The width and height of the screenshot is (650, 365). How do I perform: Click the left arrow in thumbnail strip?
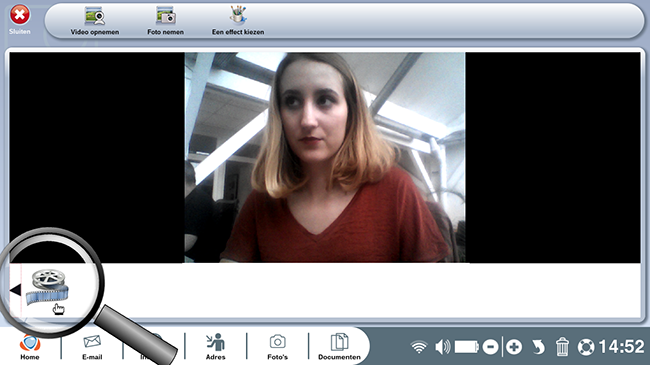[15, 290]
